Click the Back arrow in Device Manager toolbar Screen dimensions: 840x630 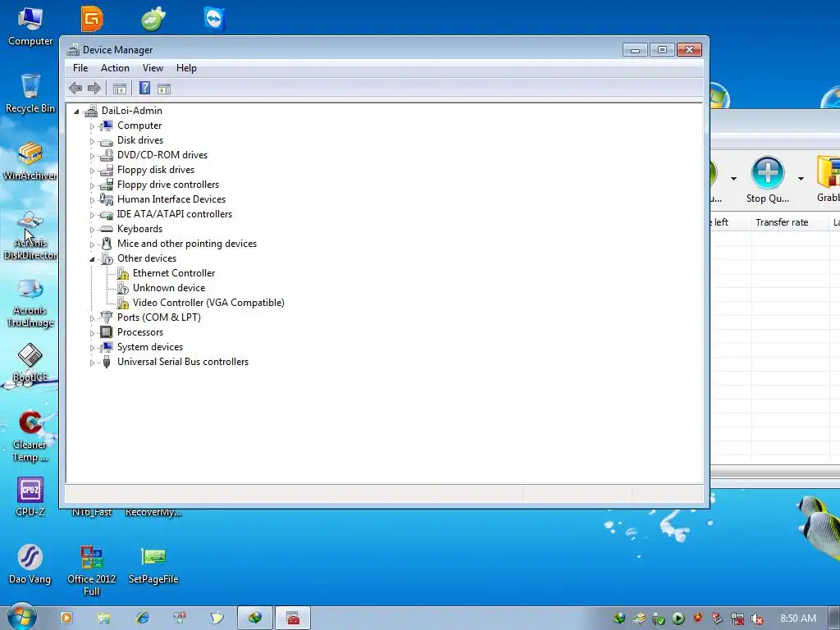coord(75,89)
